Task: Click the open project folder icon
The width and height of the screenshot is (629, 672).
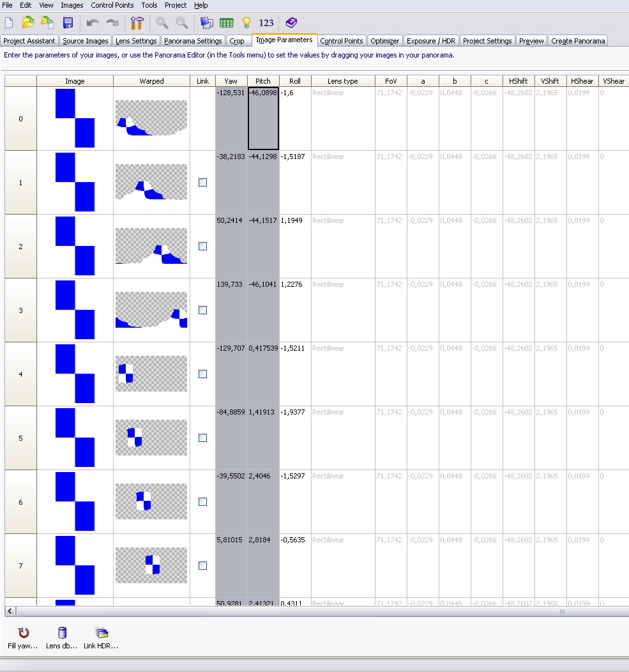Action: (28, 23)
